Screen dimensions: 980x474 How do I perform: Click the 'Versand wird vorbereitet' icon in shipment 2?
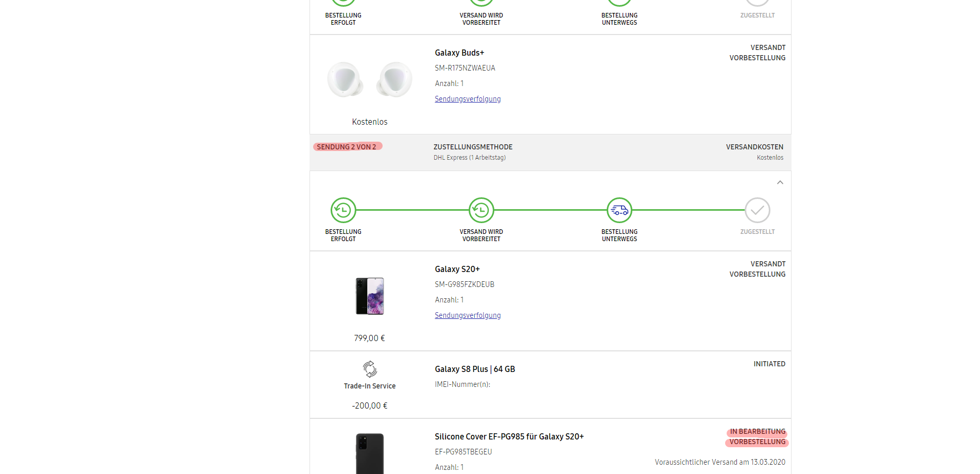click(481, 210)
